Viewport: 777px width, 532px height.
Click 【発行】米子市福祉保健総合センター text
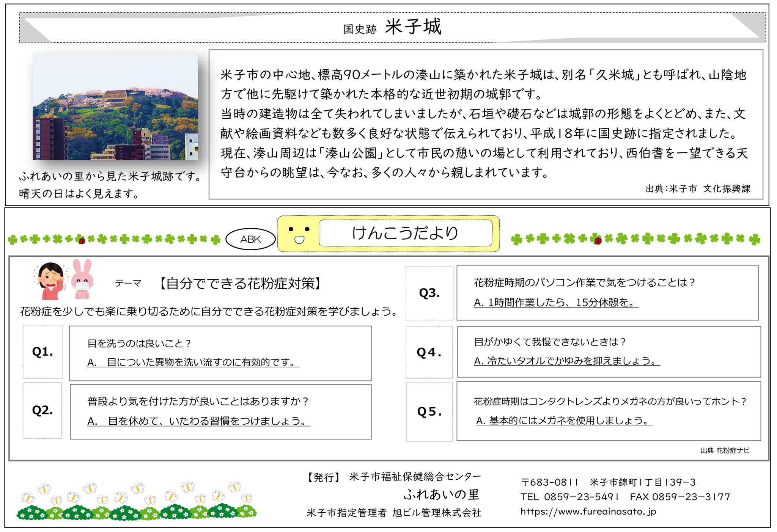click(393, 477)
